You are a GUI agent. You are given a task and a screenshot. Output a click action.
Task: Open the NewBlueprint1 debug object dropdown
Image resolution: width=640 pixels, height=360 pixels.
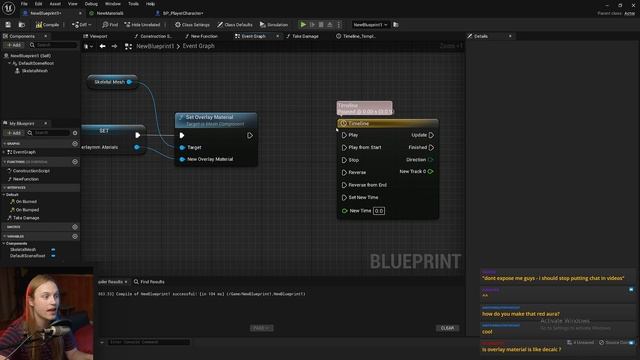click(x=370, y=25)
